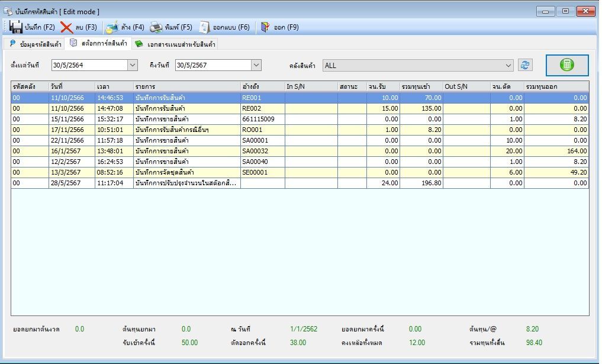Select reference cell RO001
The width and height of the screenshot is (602, 364).
pos(263,130)
